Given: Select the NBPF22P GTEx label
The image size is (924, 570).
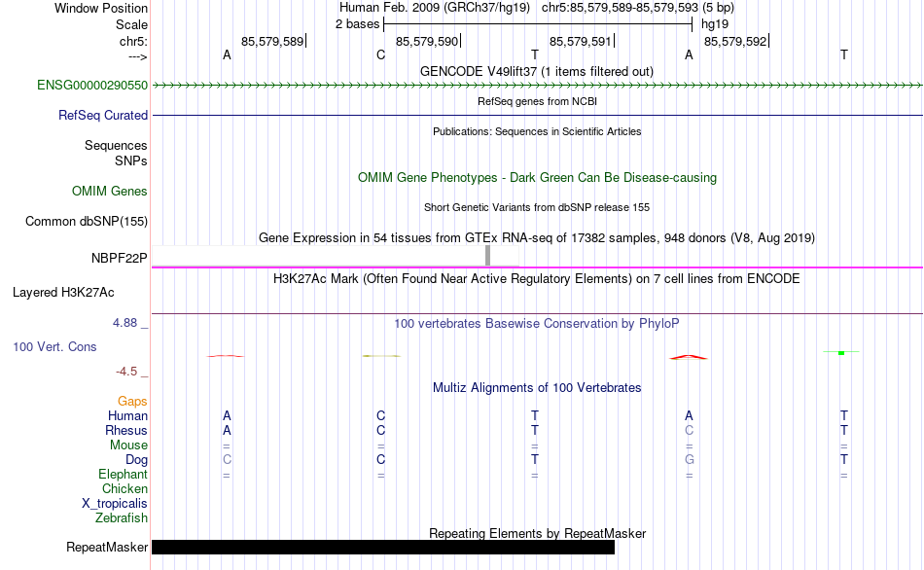Looking at the screenshot, I should [119, 258].
